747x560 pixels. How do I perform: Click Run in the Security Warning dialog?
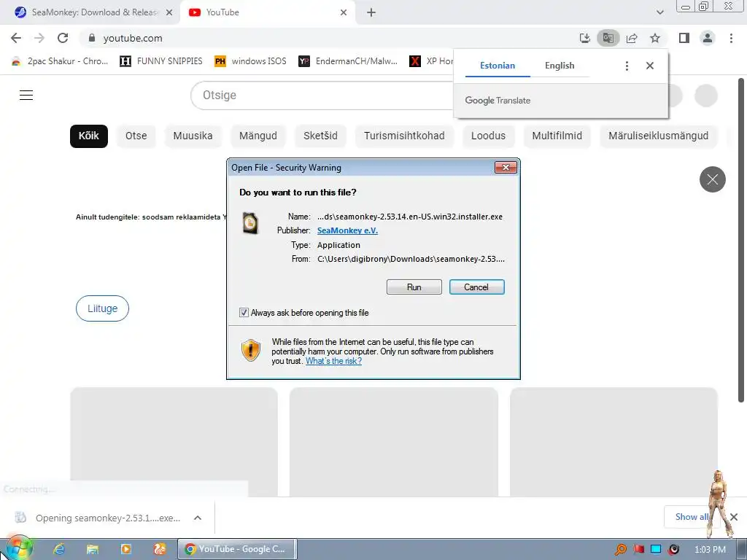click(414, 287)
